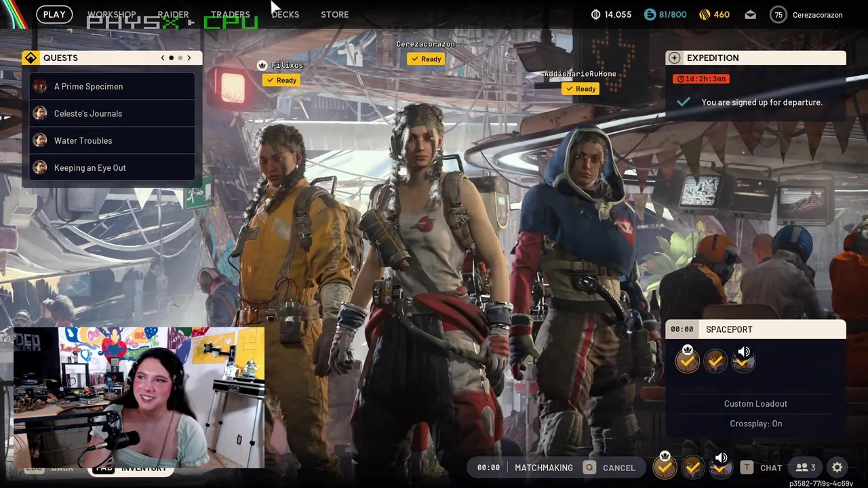Open the A Prime Specimen quest
Screen dimensions: 868x488
coord(113,86)
